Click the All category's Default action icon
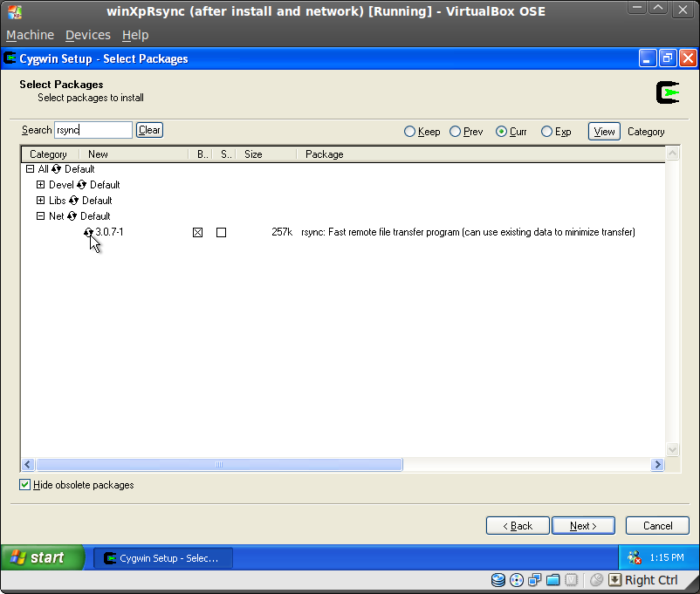700x594 pixels. 56,168
